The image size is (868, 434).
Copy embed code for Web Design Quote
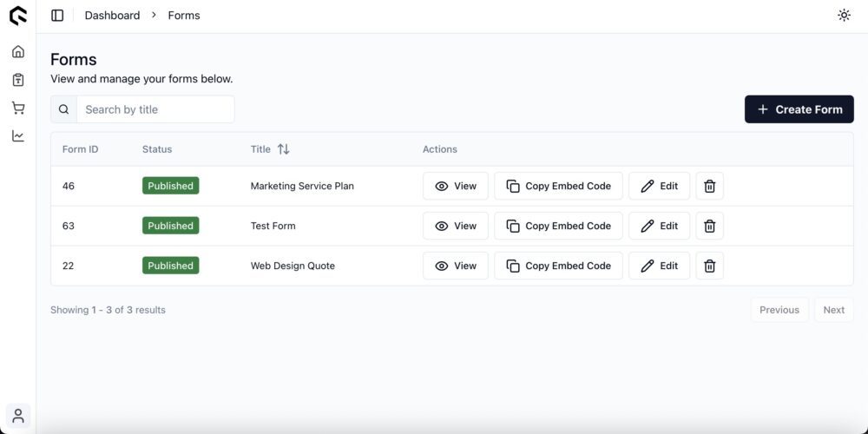tap(558, 266)
